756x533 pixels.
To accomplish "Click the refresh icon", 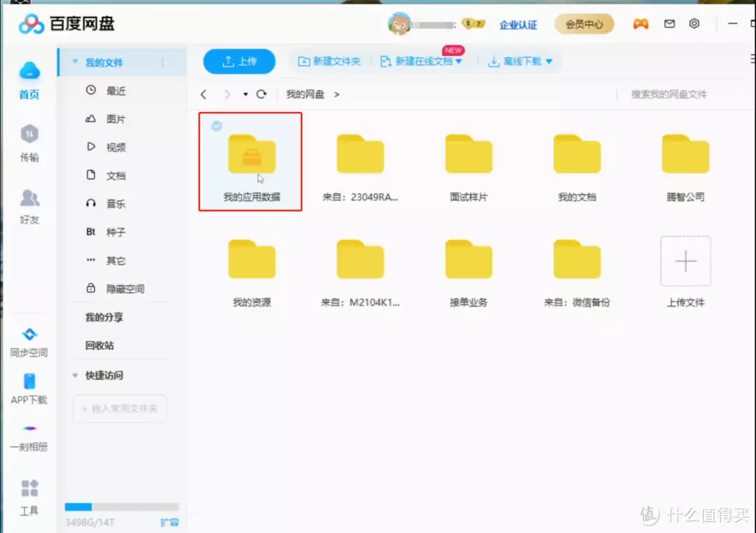I will [261, 94].
